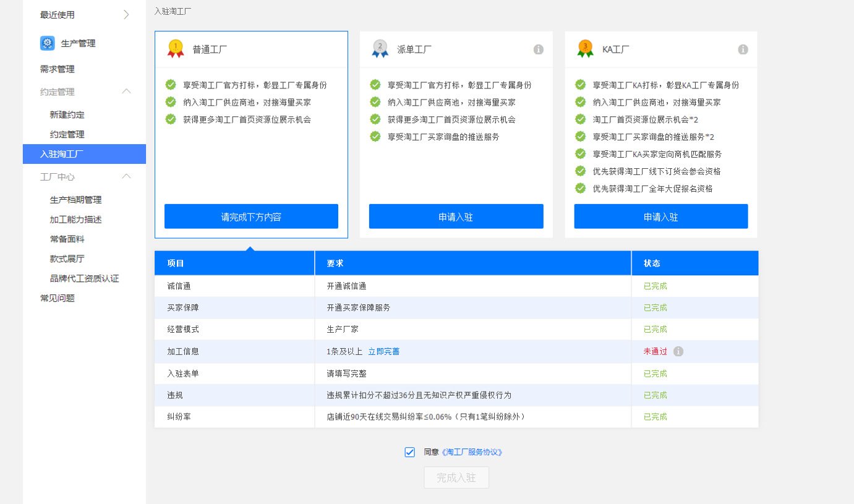Open 生产档期管理
854x504 pixels.
point(76,200)
